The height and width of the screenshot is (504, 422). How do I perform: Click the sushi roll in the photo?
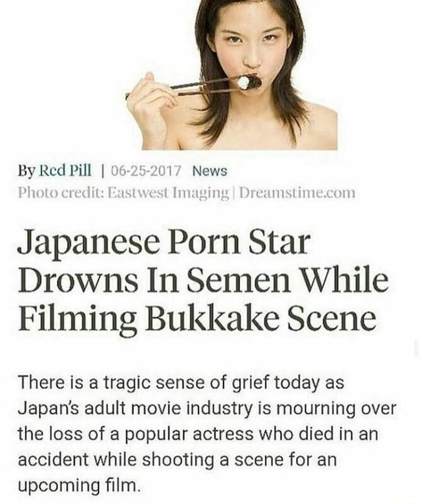point(250,82)
